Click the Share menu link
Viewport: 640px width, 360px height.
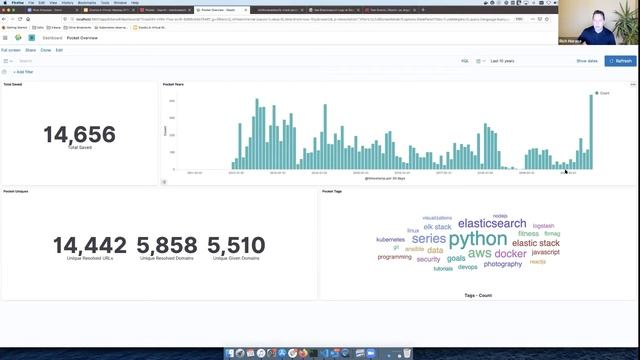(31, 50)
